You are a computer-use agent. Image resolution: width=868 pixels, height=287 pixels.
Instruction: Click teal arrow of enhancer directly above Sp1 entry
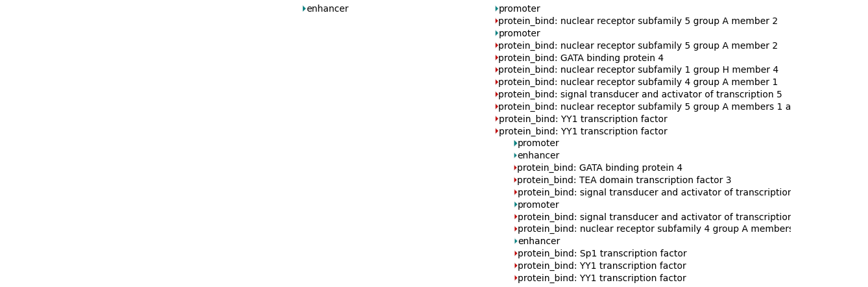point(516,242)
